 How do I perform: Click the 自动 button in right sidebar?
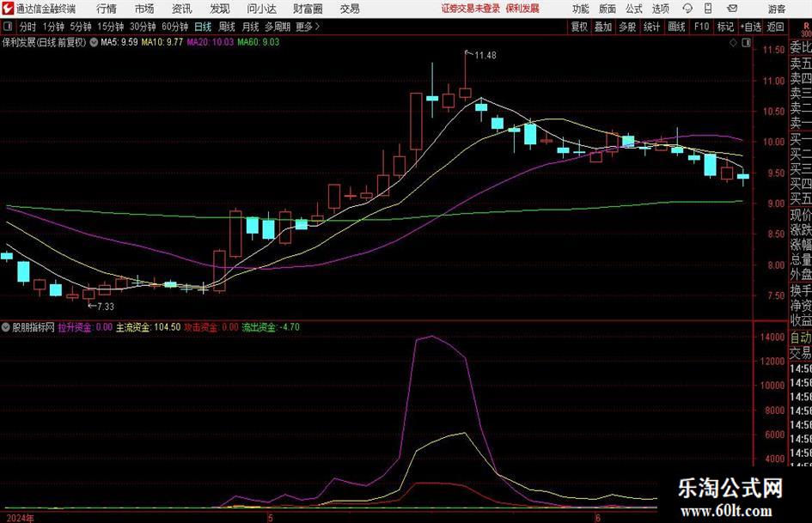(x=801, y=338)
